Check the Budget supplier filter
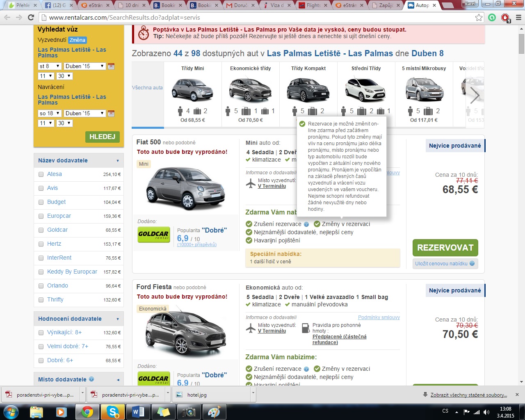Screen dimensions: 525x420 [41, 202]
